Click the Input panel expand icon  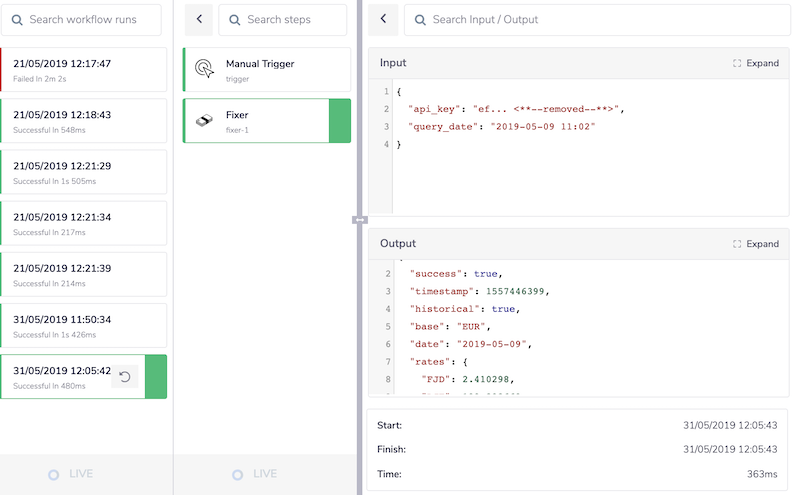click(737, 63)
